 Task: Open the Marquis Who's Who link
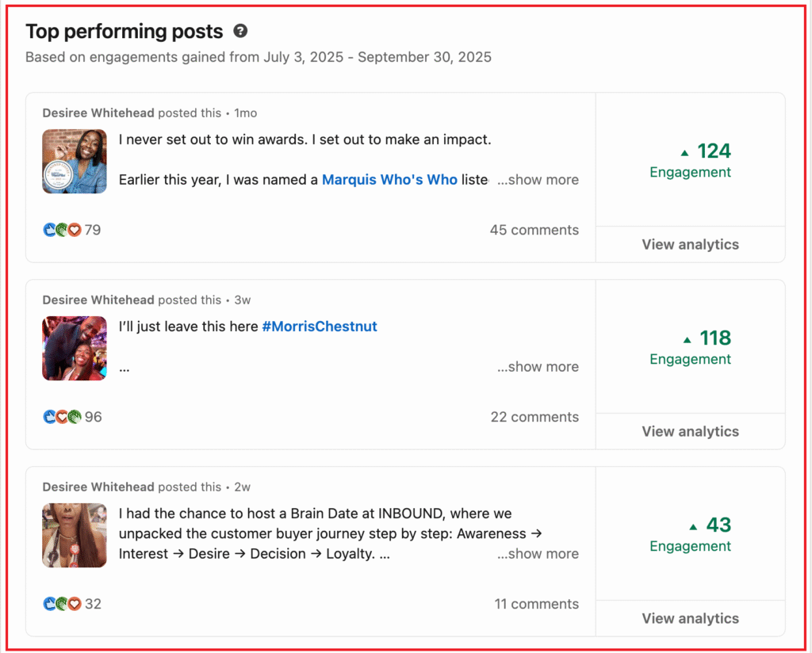pyautogui.click(x=389, y=180)
